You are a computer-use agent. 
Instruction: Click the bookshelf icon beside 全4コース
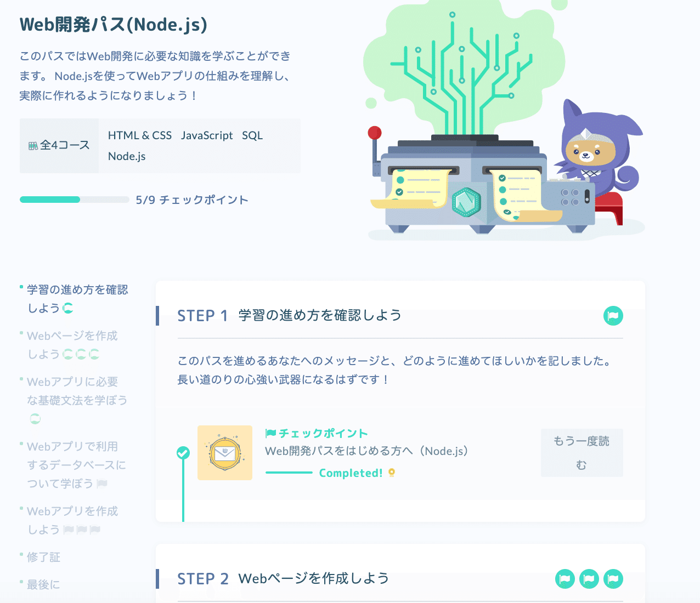(33, 146)
